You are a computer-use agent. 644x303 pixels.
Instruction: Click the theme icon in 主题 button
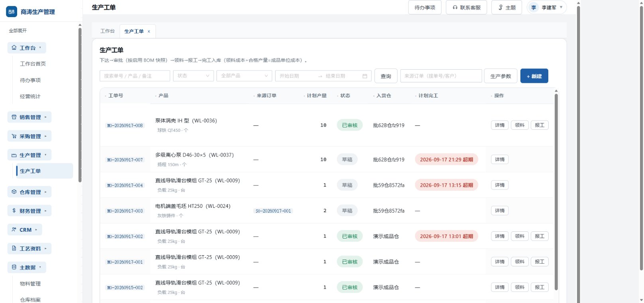[500, 8]
